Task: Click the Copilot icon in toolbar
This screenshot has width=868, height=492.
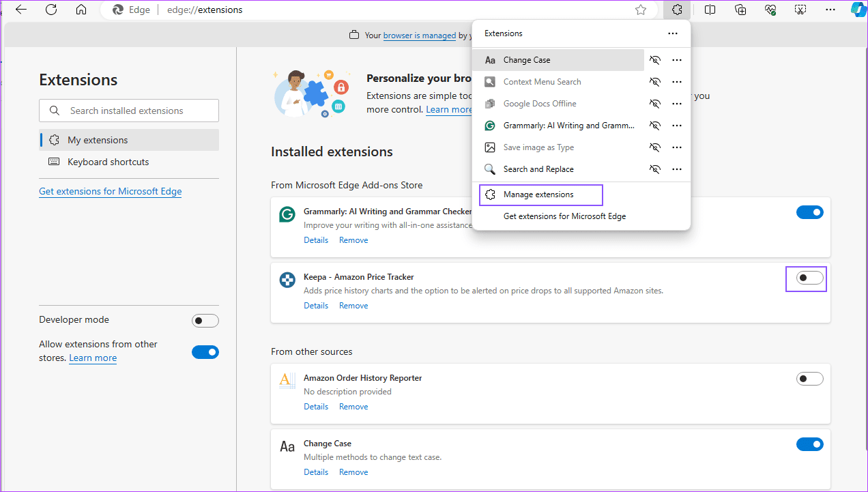Action: (858, 10)
